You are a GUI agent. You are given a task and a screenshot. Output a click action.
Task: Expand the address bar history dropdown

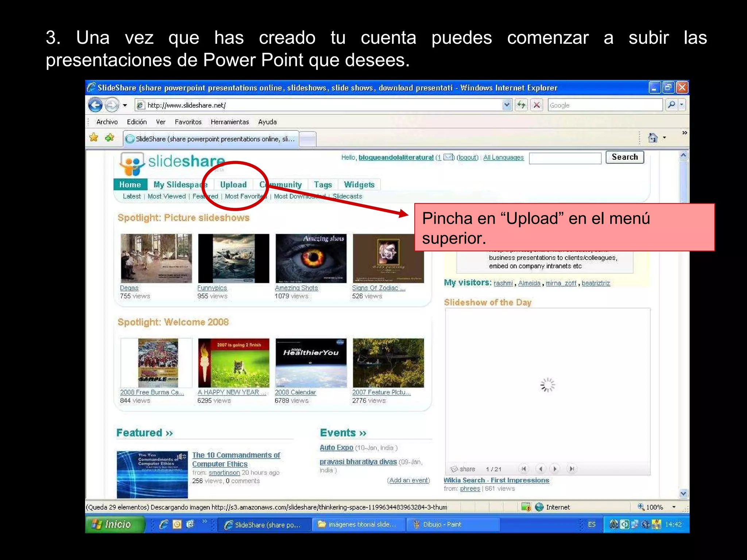[x=507, y=105]
